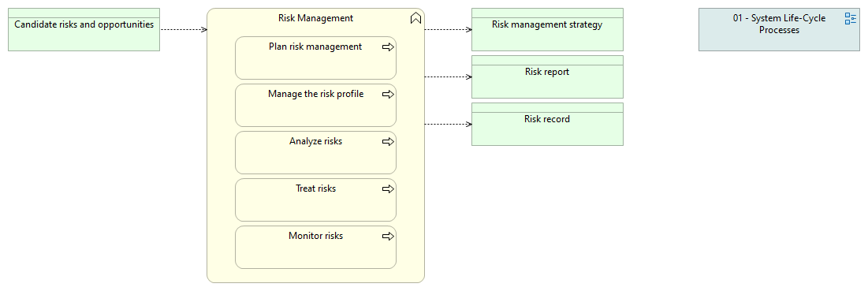868x291 pixels.
Task: Select the Candidate risks and opportunities box
Action: coord(84,29)
